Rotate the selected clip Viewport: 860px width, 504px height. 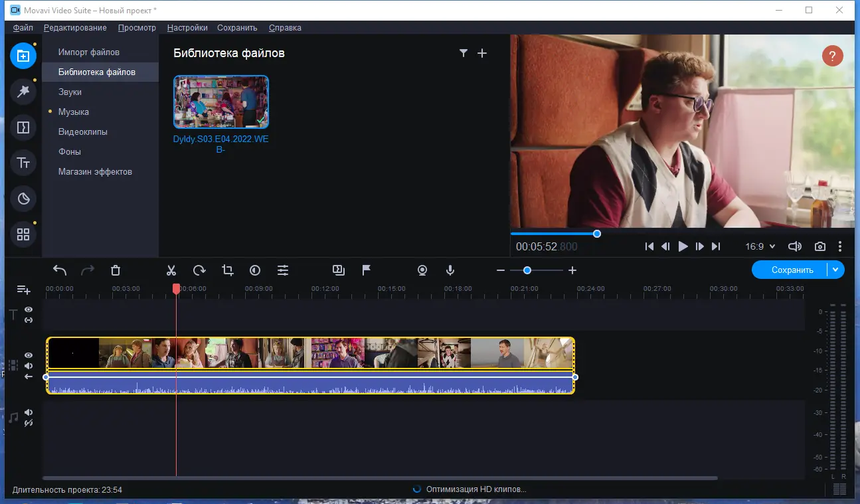[199, 270]
